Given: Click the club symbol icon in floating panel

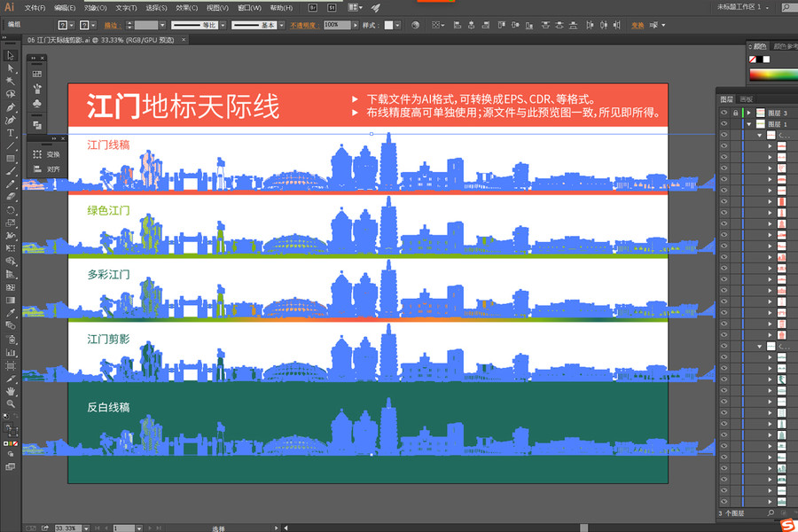Looking at the screenshot, I should pos(37,104).
